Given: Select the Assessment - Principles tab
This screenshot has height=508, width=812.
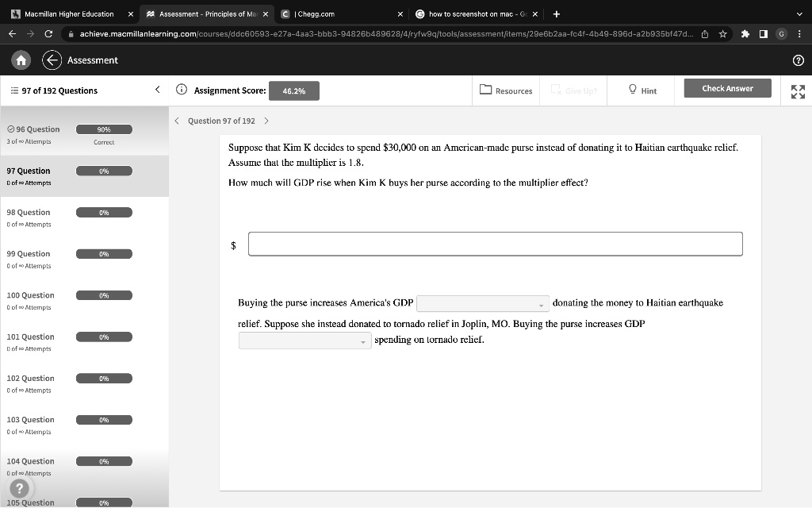Looking at the screenshot, I should pos(207,14).
